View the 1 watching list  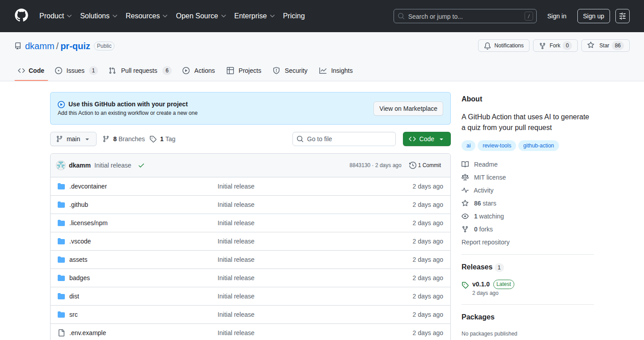point(483,216)
